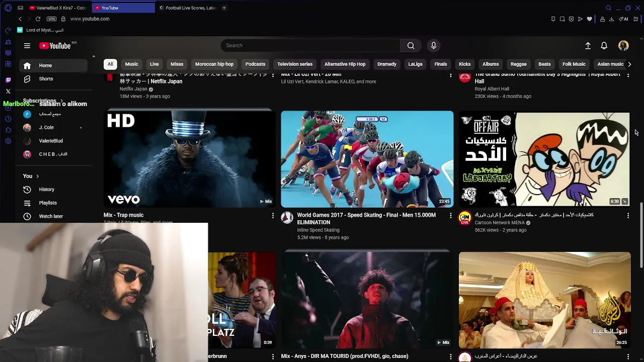This screenshot has width=644, height=362.
Task: Click the Opera menu logo
Action: pos(8,8)
